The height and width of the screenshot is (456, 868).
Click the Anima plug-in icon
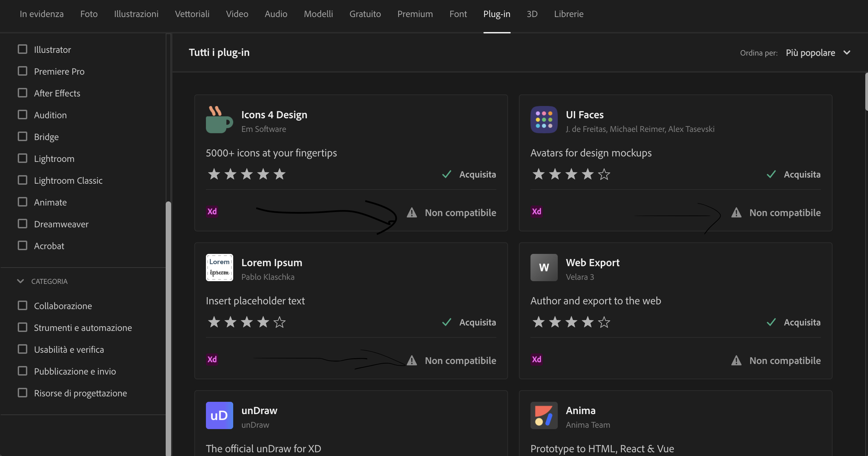[x=544, y=415]
